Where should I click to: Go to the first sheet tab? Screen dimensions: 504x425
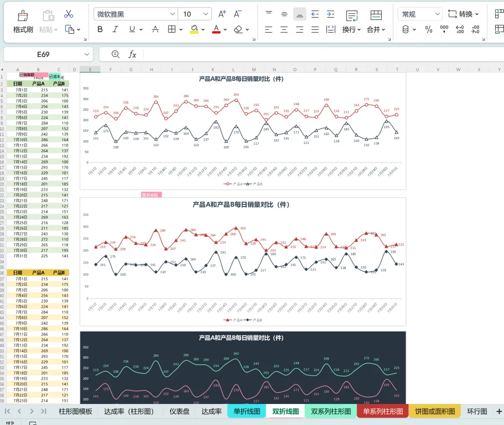point(7,411)
